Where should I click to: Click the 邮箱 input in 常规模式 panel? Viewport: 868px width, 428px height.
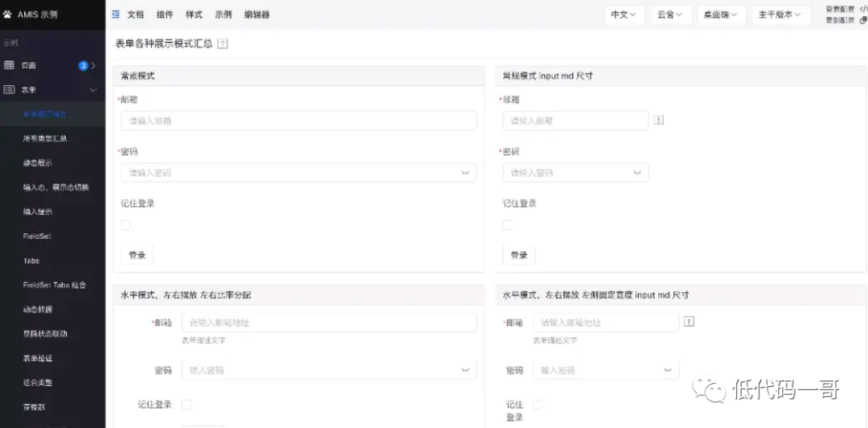pos(298,121)
